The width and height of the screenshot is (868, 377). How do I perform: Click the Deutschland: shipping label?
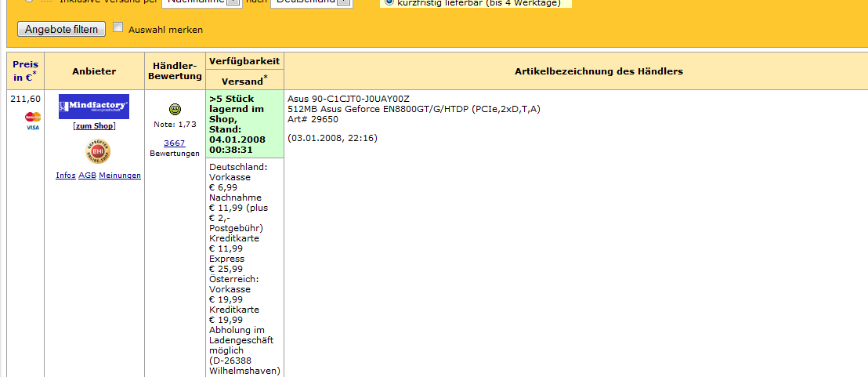[x=239, y=167]
